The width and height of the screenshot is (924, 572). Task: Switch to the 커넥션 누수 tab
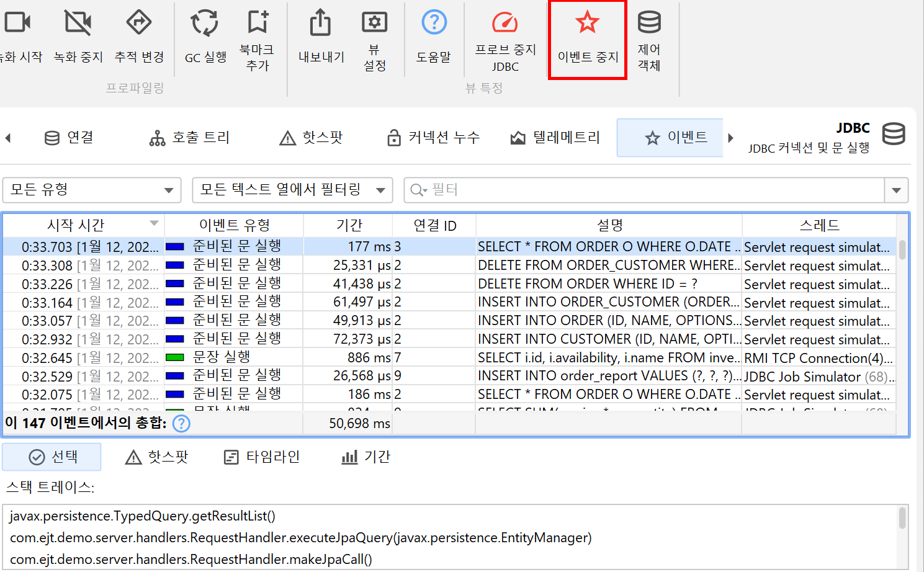point(433,138)
